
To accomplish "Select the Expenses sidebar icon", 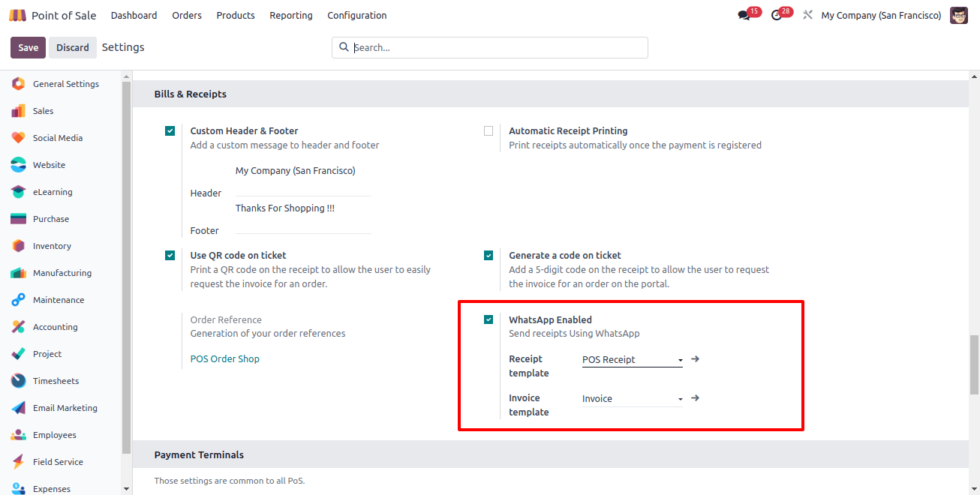I will [19, 489].
